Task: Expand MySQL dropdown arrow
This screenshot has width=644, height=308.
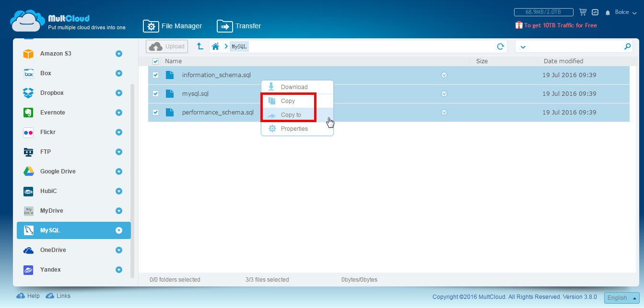Action: click(x=119, y=230)
